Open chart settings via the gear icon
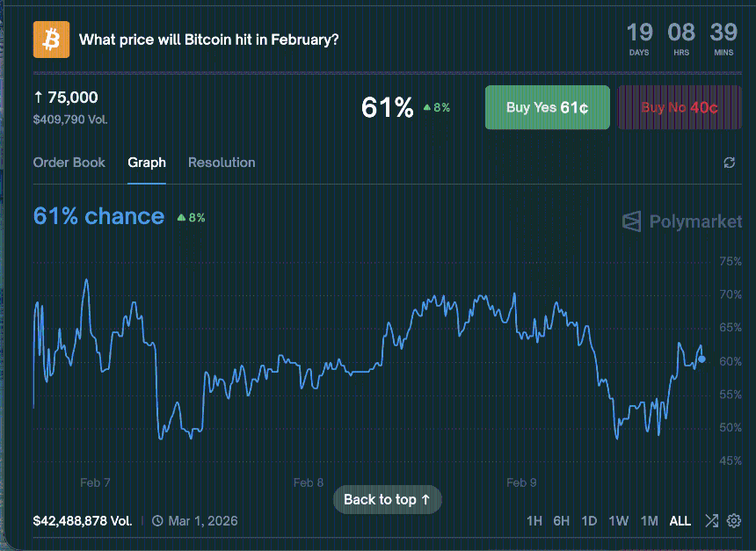Image resolution: width=756 pixels, height=551 pixels. pyautogui.click(x=736, y=520)
